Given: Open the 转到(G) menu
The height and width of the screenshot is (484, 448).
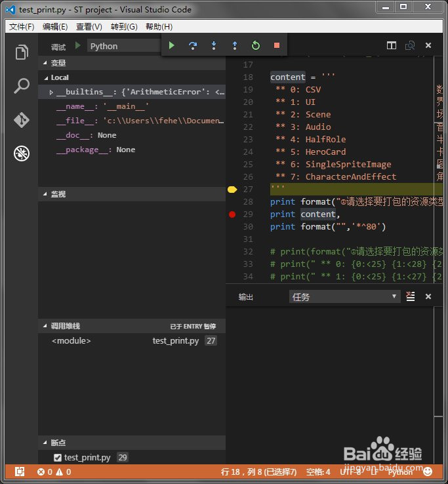Looking at the screenshot, I should point(124,27).
